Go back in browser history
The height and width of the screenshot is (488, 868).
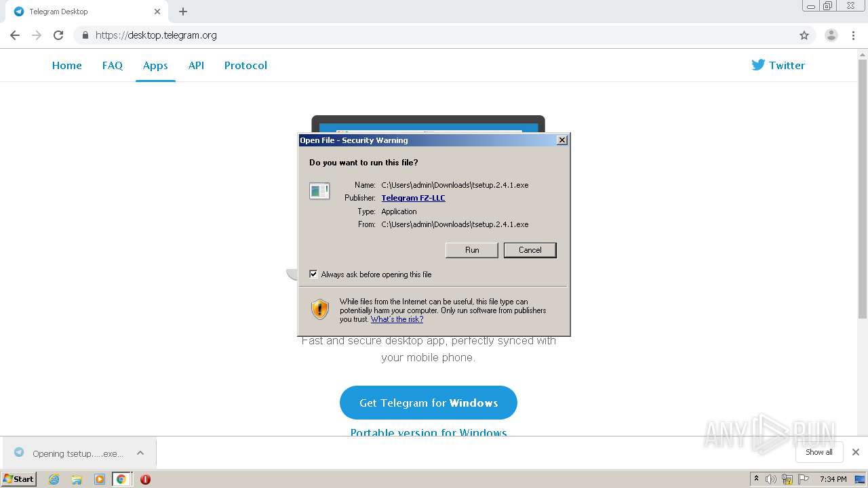coord(15,35)
